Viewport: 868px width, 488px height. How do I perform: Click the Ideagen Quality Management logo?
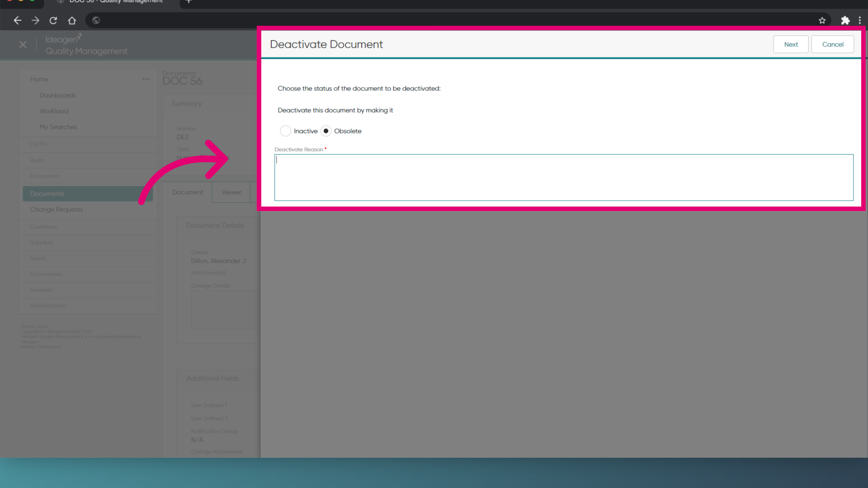86,45
